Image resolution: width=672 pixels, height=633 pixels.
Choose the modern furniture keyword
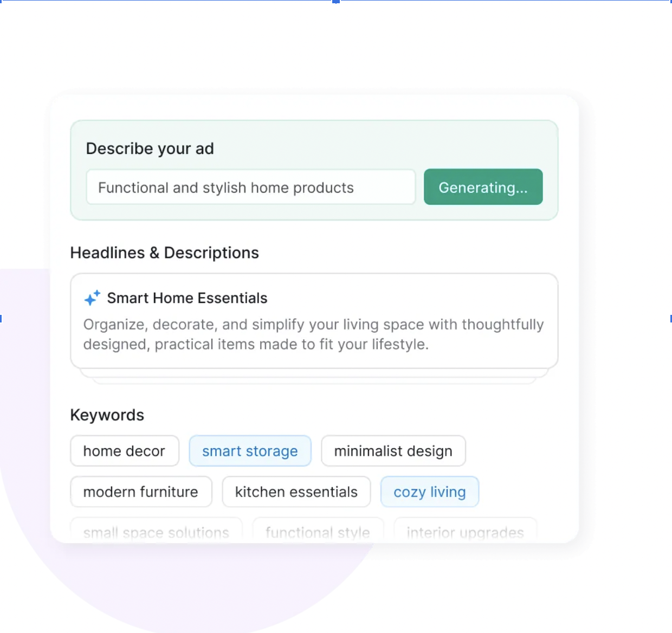pos(141,492)
